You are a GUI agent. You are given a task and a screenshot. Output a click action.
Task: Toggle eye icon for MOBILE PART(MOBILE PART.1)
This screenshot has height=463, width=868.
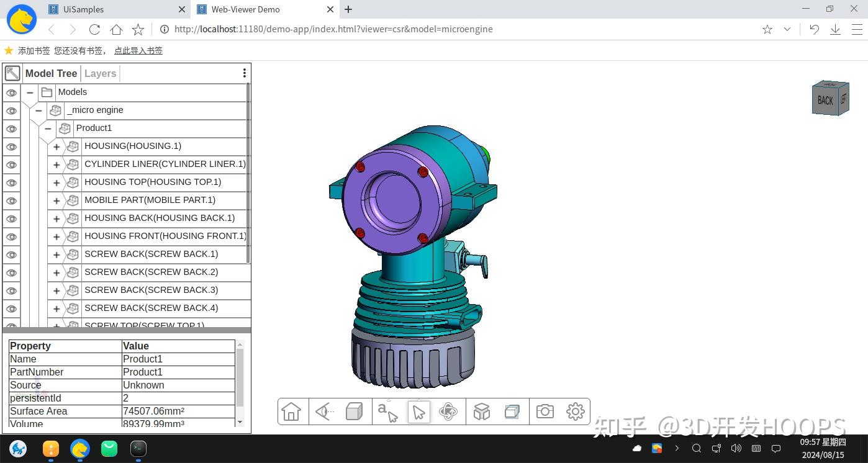11,201
